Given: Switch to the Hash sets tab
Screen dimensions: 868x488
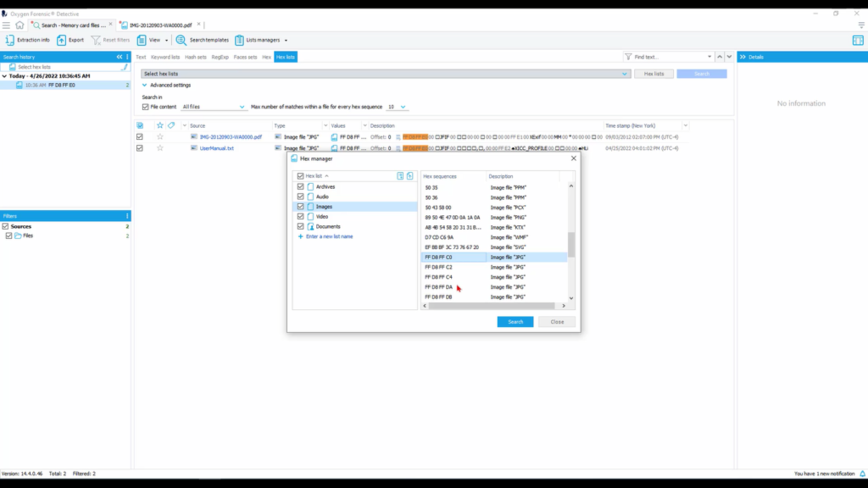Looking at the screenshot, I should [196, 57].
